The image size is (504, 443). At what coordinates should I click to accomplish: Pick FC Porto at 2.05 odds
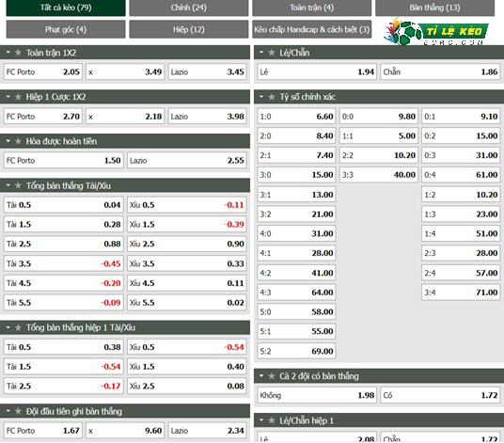(42, 71)
